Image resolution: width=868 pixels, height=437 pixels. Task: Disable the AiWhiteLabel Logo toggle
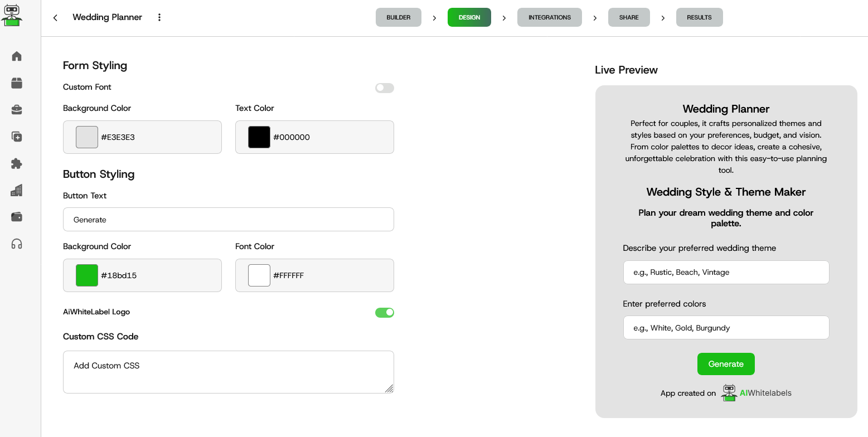click(x=384, y=312)
